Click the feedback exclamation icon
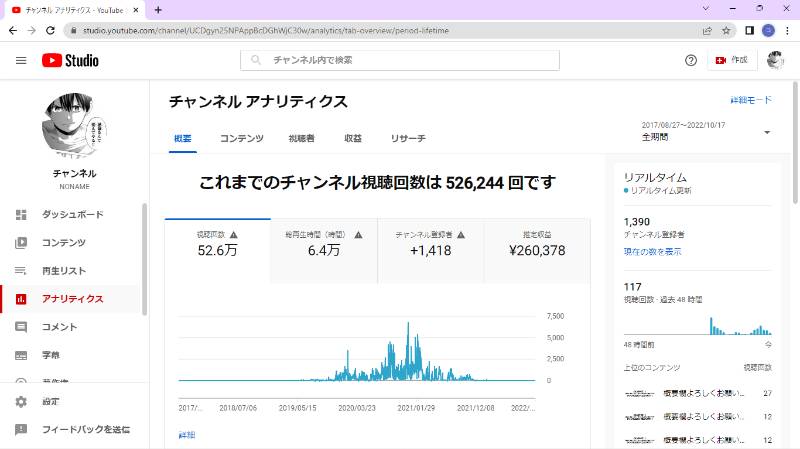The height and width of the screenshot is (449, 800). 21,430
